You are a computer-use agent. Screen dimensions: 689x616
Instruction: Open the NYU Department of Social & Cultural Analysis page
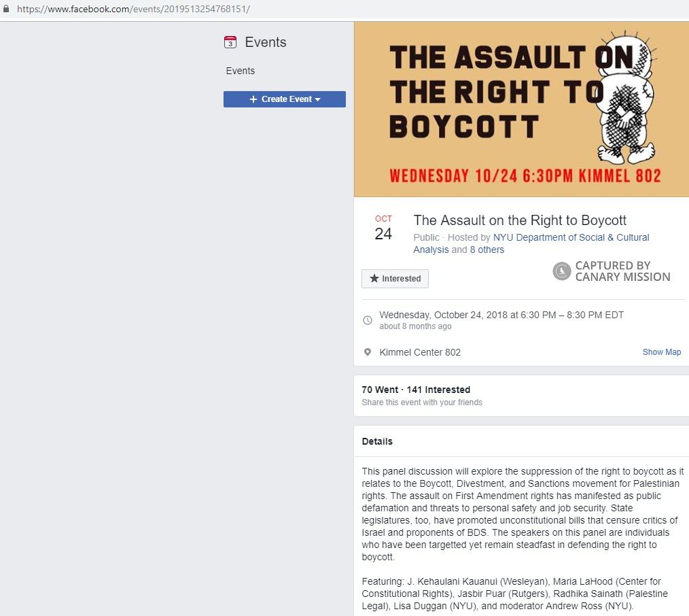click(571, 237)
